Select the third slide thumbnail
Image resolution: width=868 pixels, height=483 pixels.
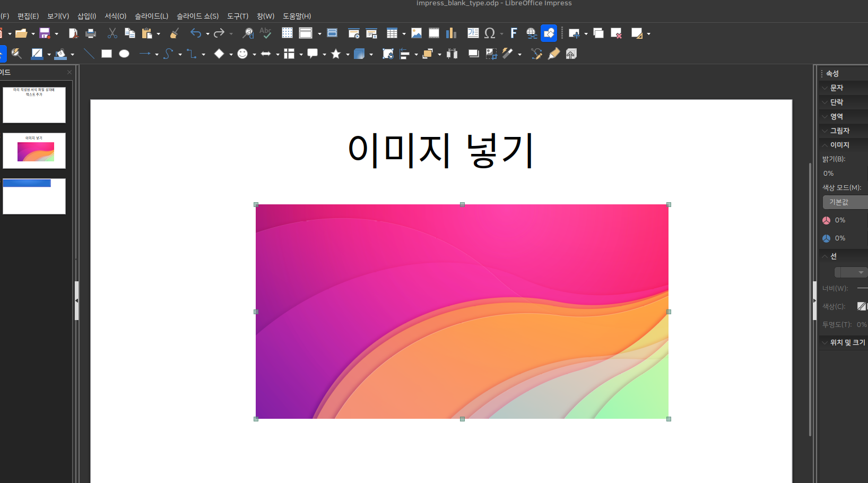pyautogui.click(x=34, y=196)
